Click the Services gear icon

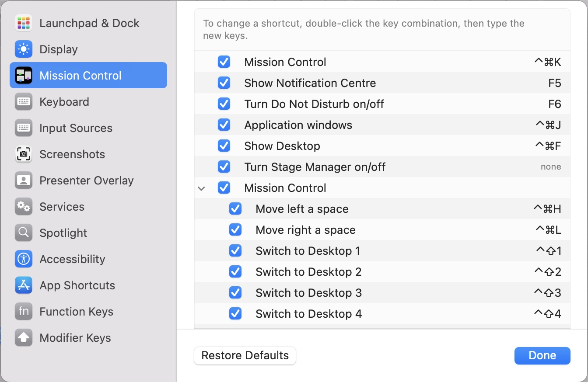click(x=23, y=206)
